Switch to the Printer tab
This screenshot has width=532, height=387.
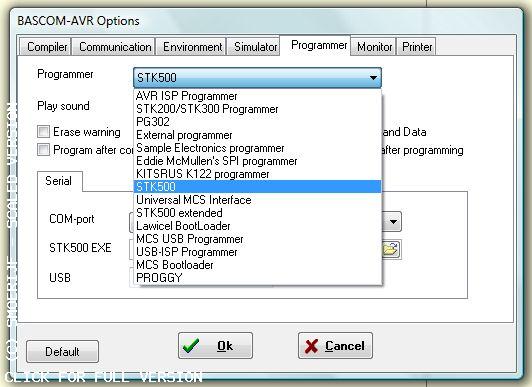click(417, 47)
